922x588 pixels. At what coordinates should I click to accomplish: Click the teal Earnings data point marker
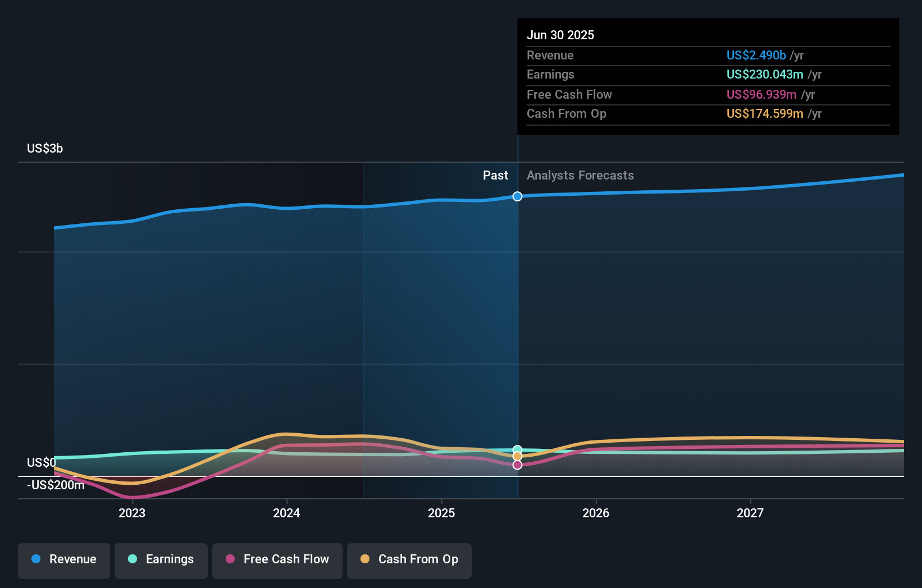(518, 450)
